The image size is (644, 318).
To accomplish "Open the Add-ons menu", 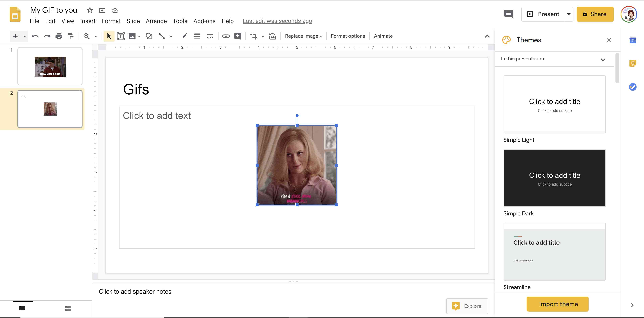I will [204, 21].
